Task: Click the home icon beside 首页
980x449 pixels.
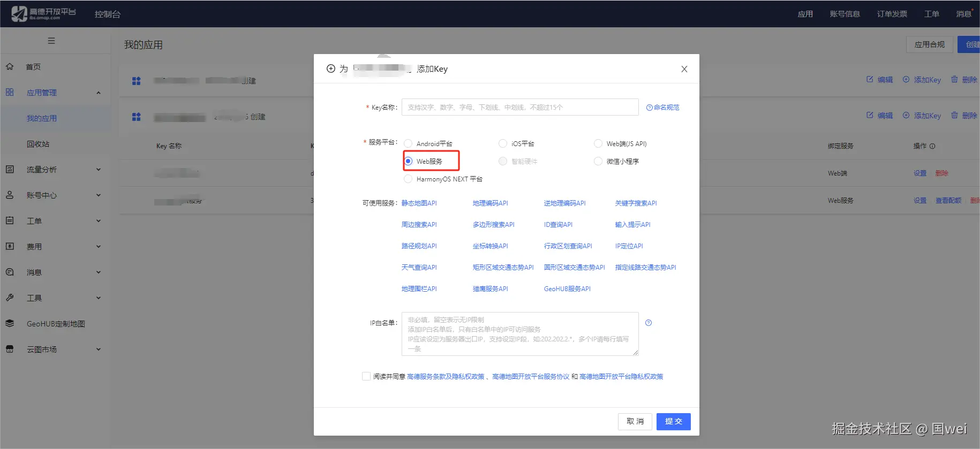Action: click(10, 67)
